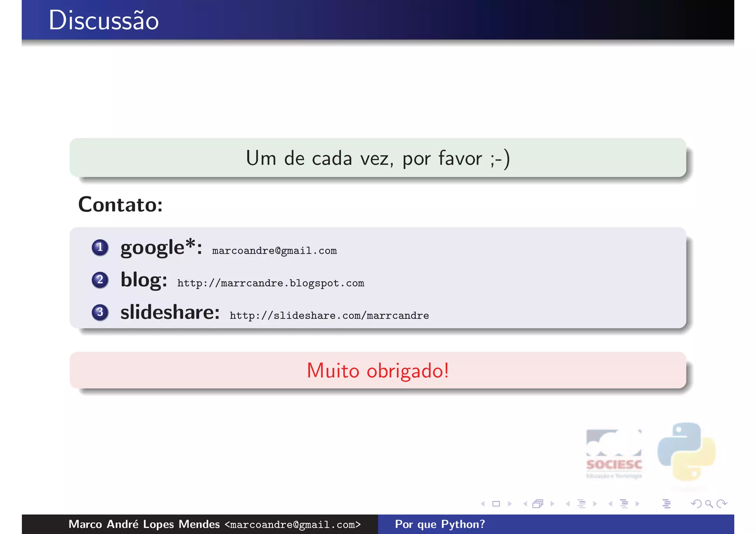The height and width of the screenshot is (534, 756).
Task: Click numbered bullet 3 beside slideshare
Action: coord(100,312)
